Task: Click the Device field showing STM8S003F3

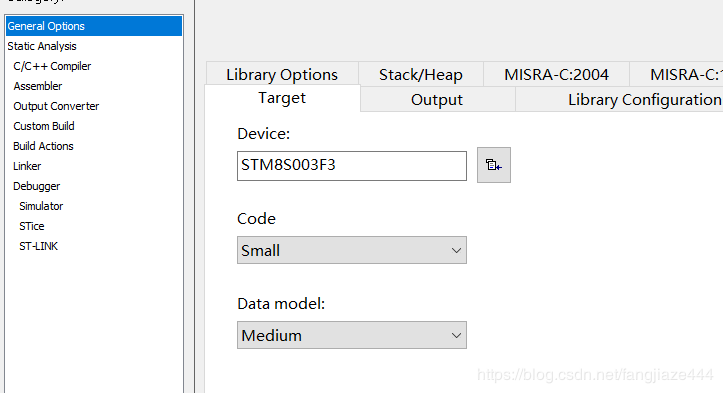Action: (352, 166)
